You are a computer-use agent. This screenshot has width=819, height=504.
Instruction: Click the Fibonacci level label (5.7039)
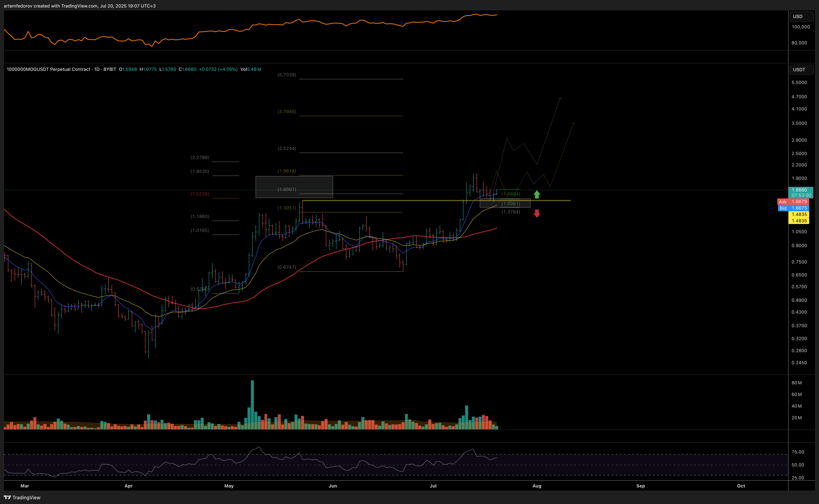coord(287,75)
